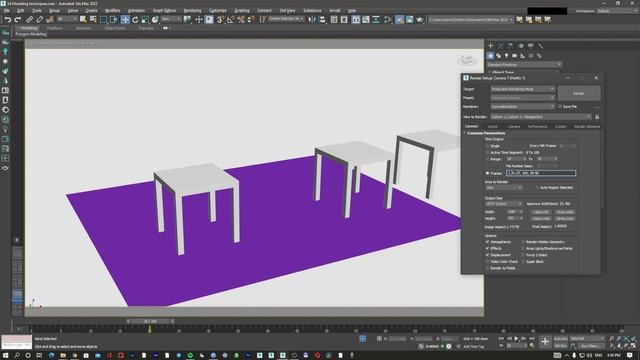Viewport: 640px width, 360px height.
Task: Toggle the 3D Snaps icon
Action: point(220,20)
